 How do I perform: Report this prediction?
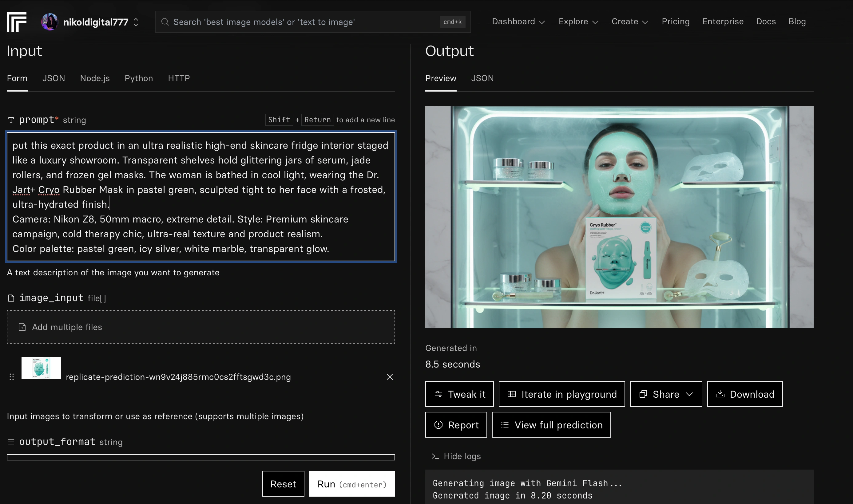pyautogui.click(x=456, y=425)
